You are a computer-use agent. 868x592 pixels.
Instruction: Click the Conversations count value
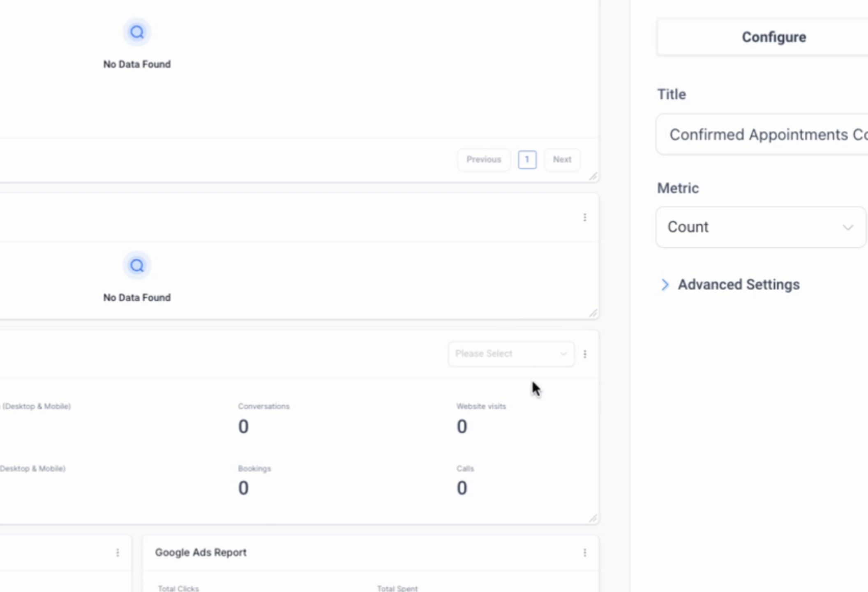tap(243, 426)
